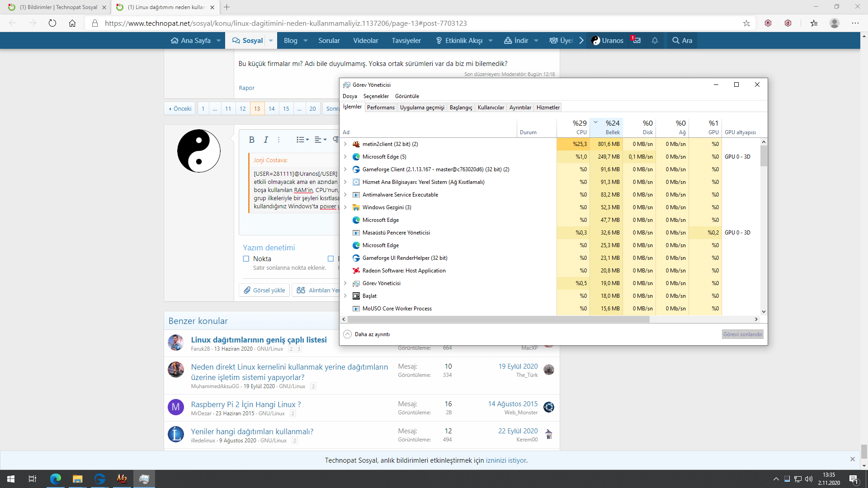Click the browser refresh icon

[x=52, y=23]
